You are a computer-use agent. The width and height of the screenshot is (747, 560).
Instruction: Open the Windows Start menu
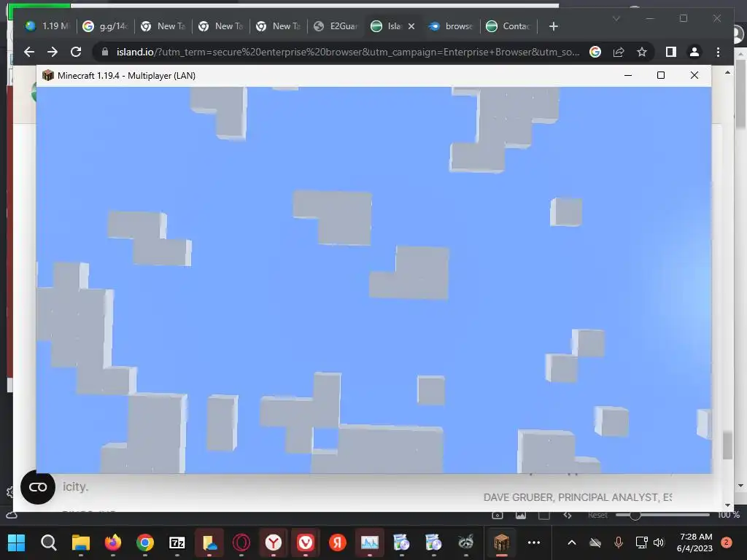(16, 542)
